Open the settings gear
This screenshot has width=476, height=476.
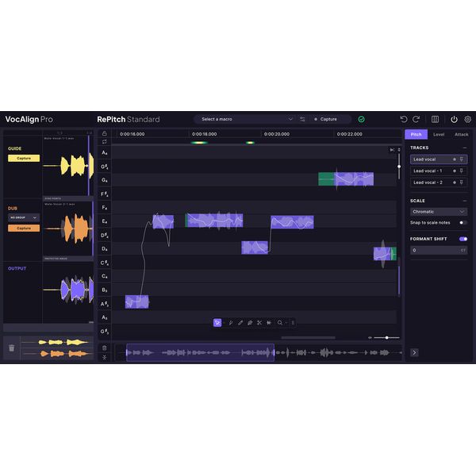click(468, 119)
